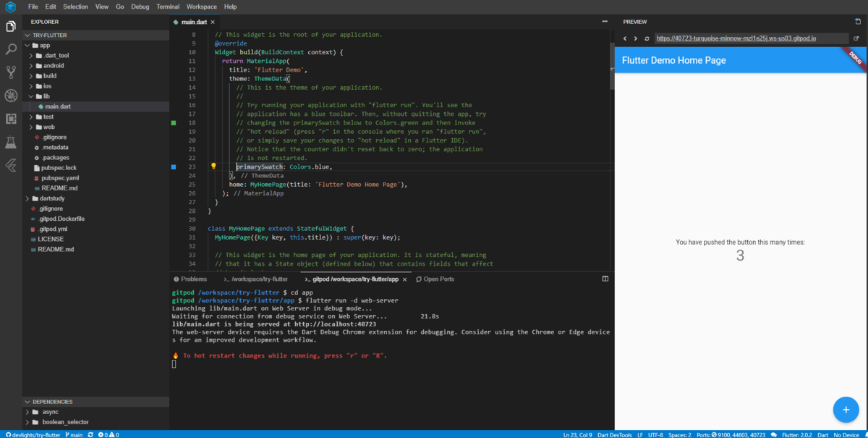
Task: Open the Search view in the activity bar
Action: [x=11, y=49]
